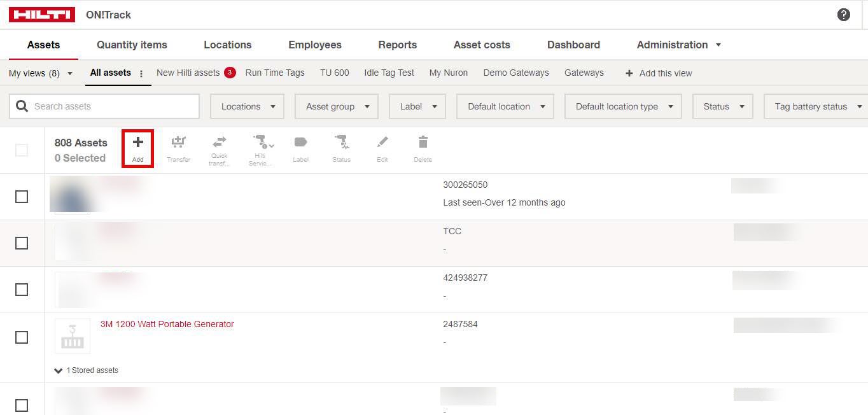Click the Label tag icon
The height and width of the screenshot is (415, 868).
[x=300, y=142]
